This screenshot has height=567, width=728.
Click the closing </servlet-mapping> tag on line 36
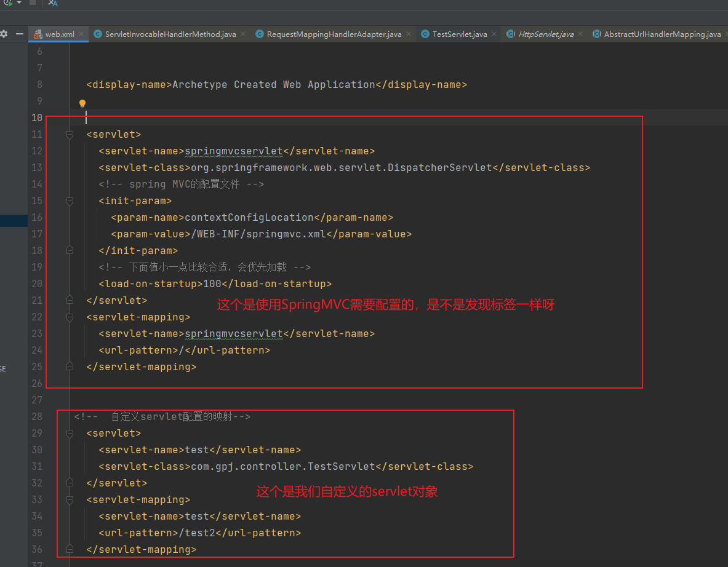coord(141,549)
